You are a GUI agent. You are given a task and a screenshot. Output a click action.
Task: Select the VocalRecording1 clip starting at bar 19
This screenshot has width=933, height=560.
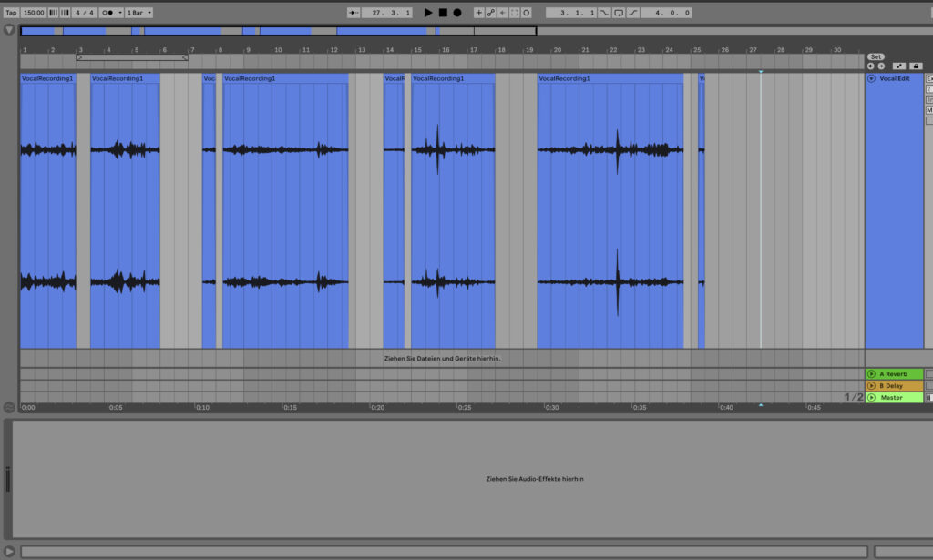[610, 210]
